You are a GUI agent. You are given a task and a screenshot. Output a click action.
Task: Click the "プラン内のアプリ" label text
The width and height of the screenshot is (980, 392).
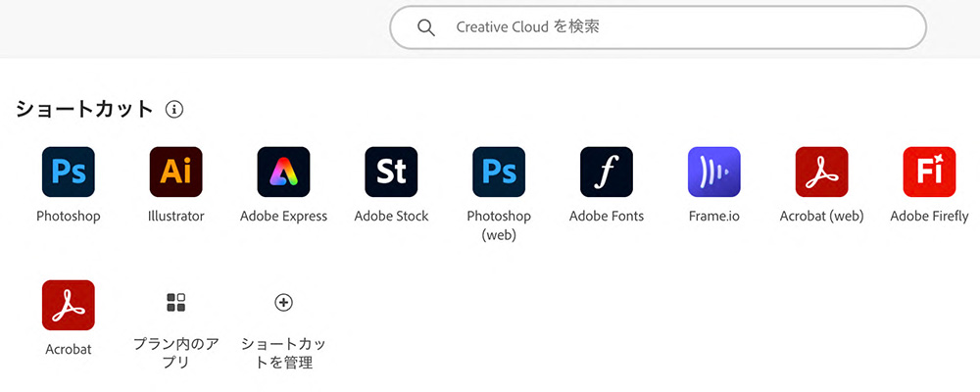click(x=175, y=353)
